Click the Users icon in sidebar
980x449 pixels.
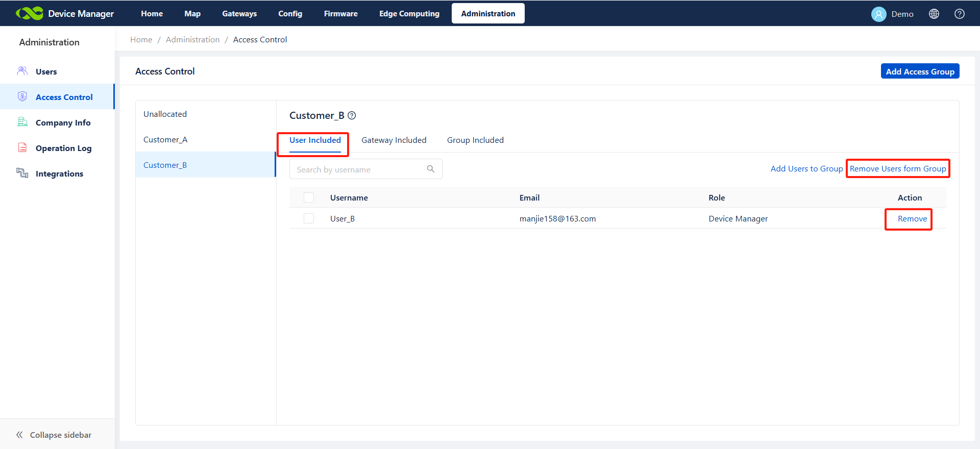point(22,71)
